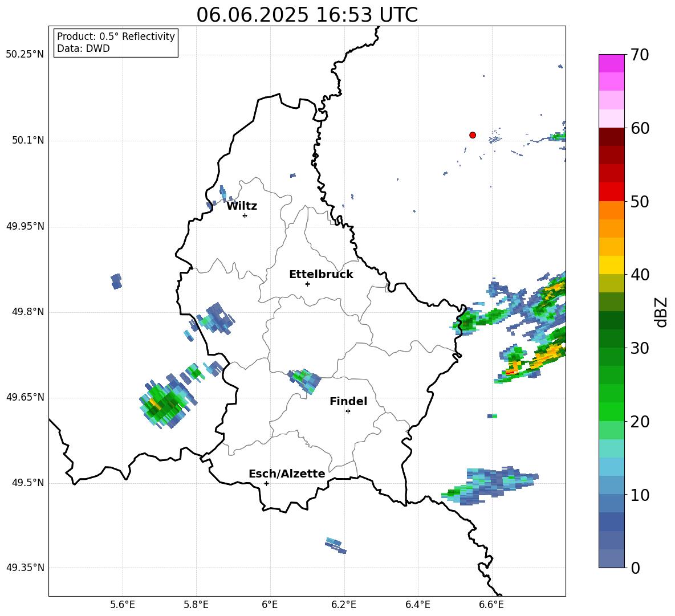Image resolution: width=675 pixels, height=616 pixels.
Task: Click the 6.6°E longitude label
Action: [x=491, y=605]
